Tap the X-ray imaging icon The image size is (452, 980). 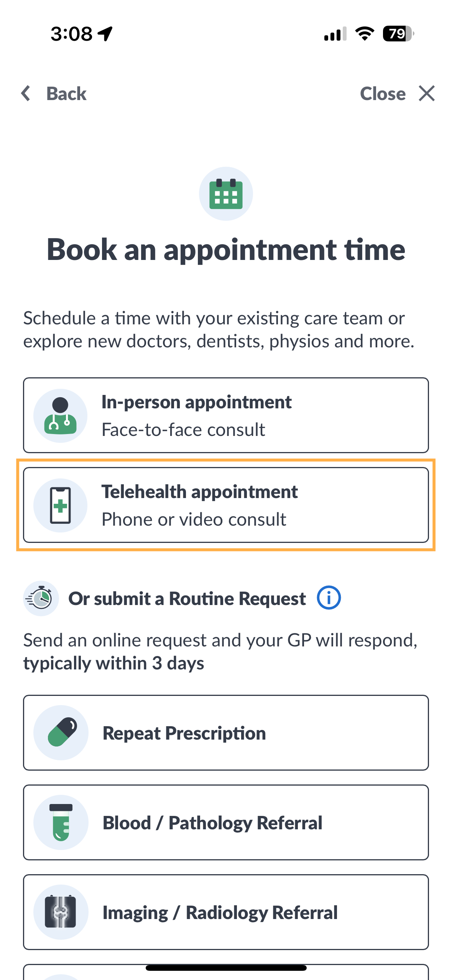[61, 912]
